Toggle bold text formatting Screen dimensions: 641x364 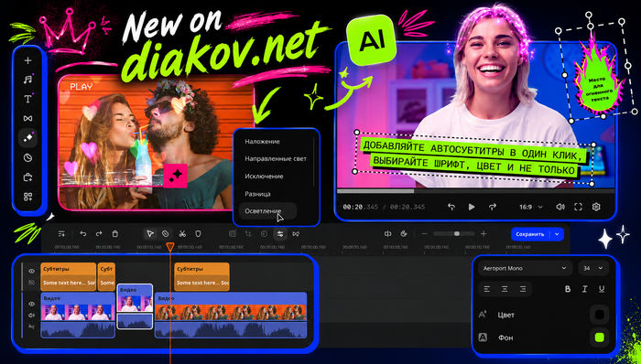[568, 289]
